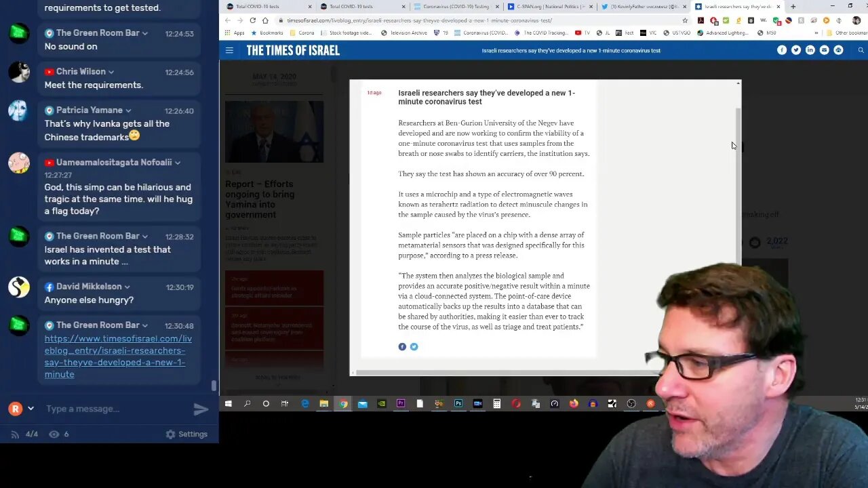Open the Chrome profile avatar
Screen dimensions: 868x488
(x=856, y=20)
